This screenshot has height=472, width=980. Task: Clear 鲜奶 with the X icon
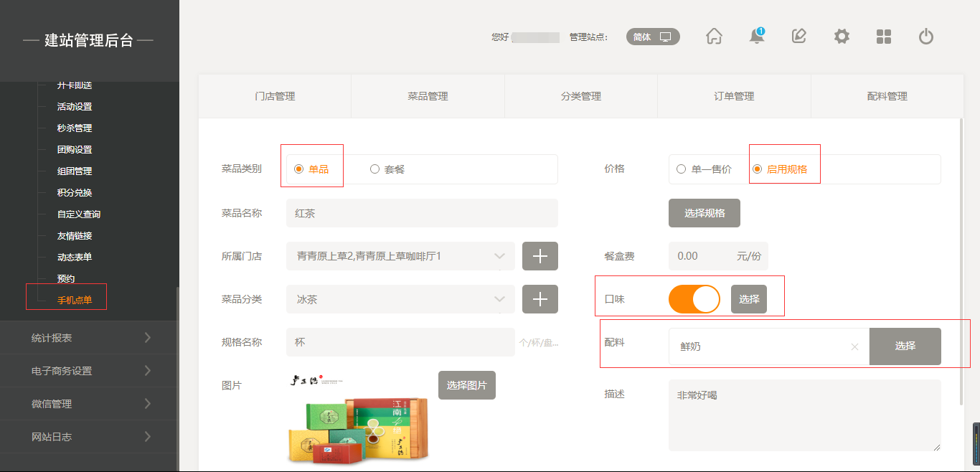854,346
